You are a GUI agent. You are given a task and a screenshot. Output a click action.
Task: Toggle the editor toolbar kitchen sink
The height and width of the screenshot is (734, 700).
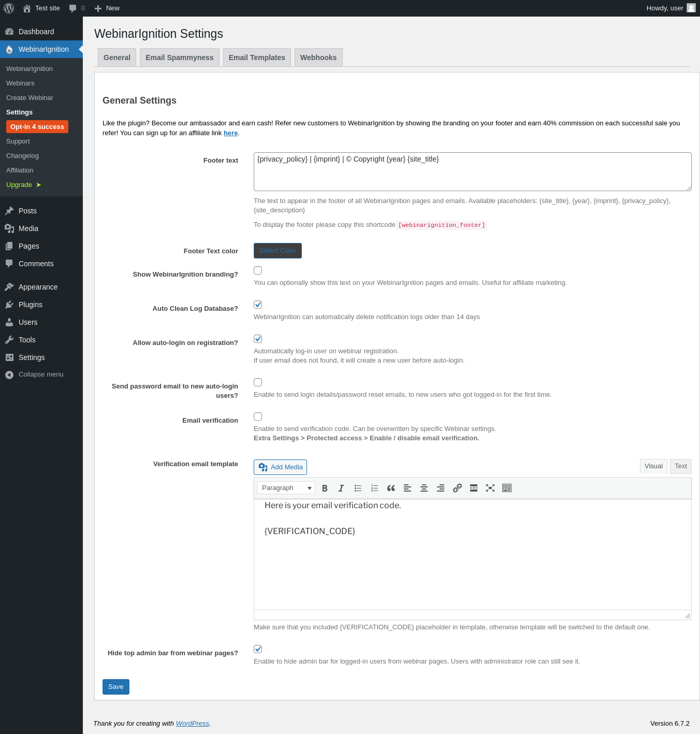(507, 488)
